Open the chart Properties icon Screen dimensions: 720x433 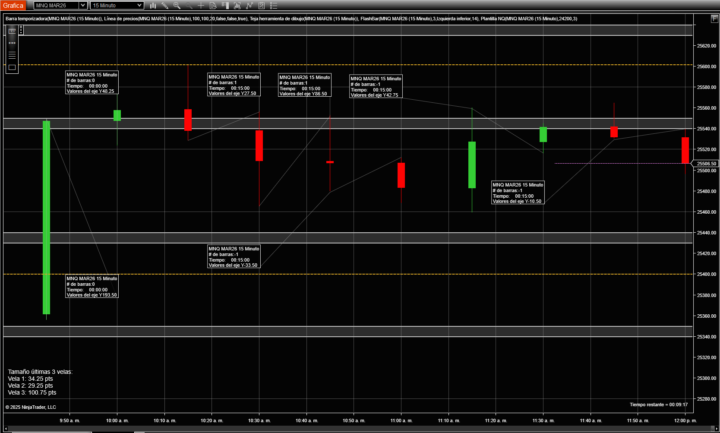261,6
